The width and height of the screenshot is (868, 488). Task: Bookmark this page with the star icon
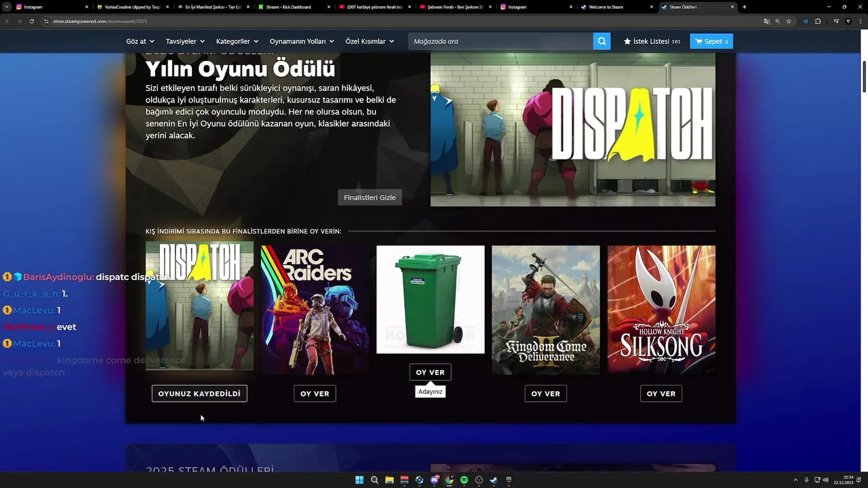point(789,21)
